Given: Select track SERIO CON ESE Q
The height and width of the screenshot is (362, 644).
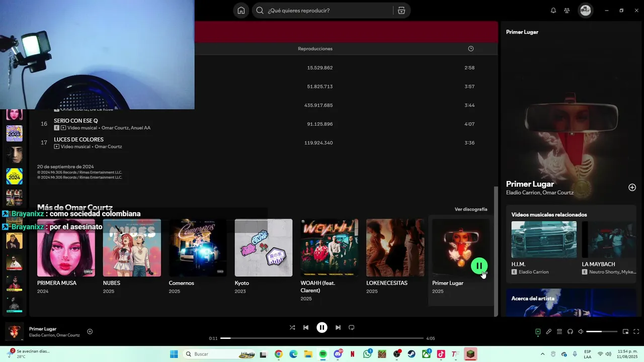Looking at the screenshot, I should pos(76,121).
